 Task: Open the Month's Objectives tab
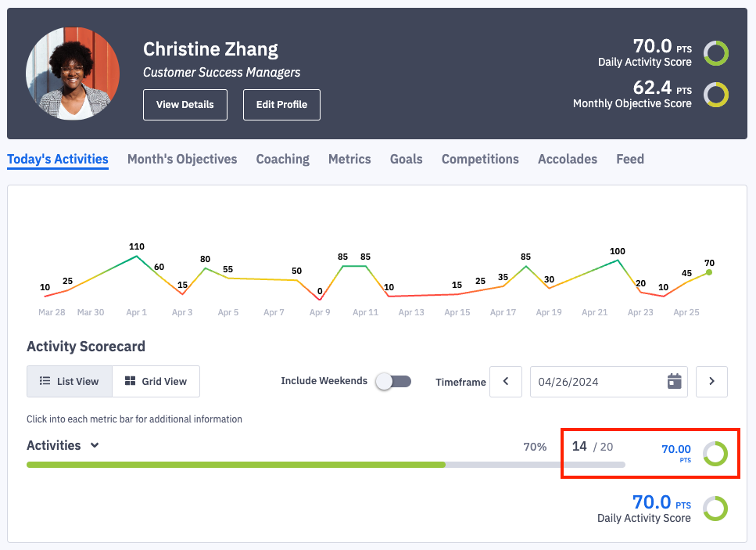pyautogui.click(x=182, y=159)
